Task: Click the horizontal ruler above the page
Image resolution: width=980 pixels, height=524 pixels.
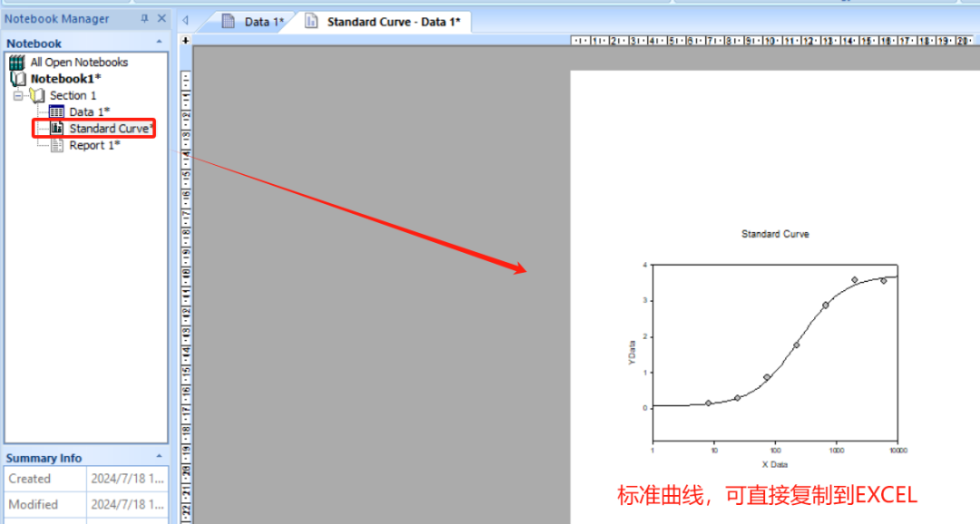Action: coord(772,41)
